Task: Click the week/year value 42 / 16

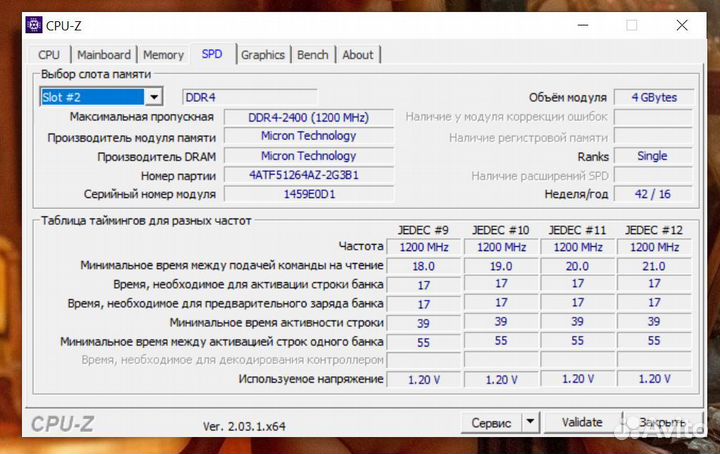Action: (x=652, y=194)
